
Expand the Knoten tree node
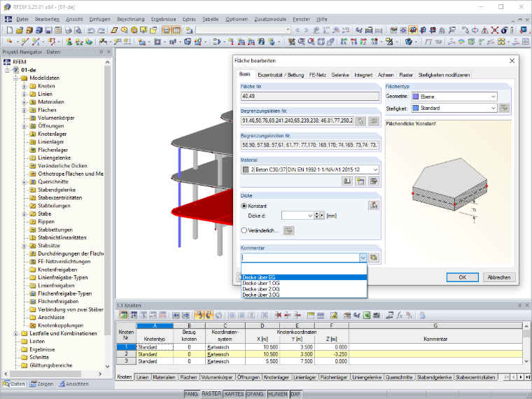click(24, 86)
